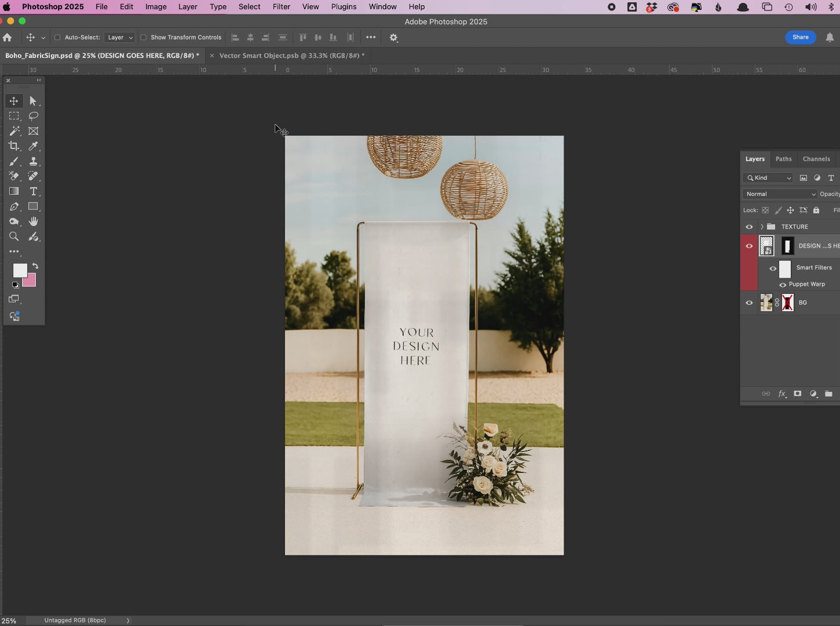
Task: Select the Crop tool
Action: pyautogui.click(x=14, y=146)
